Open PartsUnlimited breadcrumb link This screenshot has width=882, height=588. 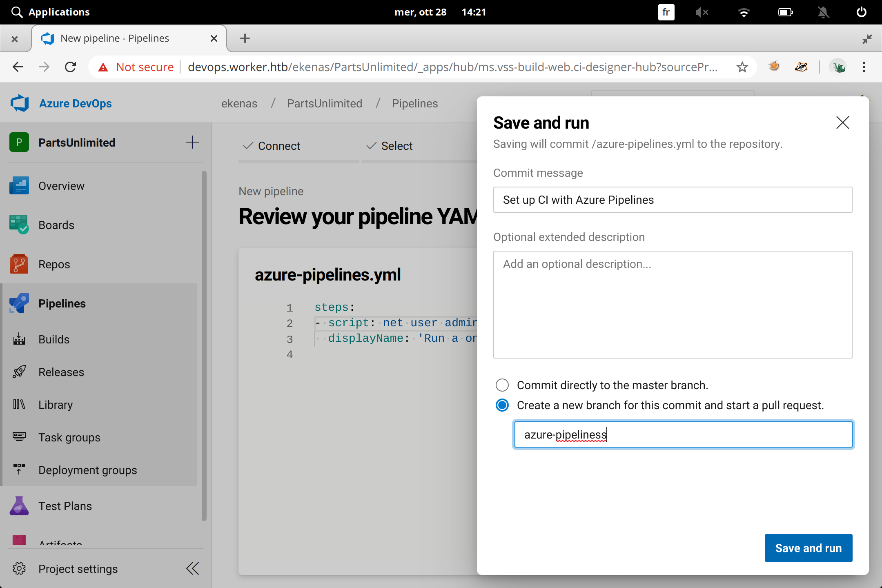[x=324, y=103]
